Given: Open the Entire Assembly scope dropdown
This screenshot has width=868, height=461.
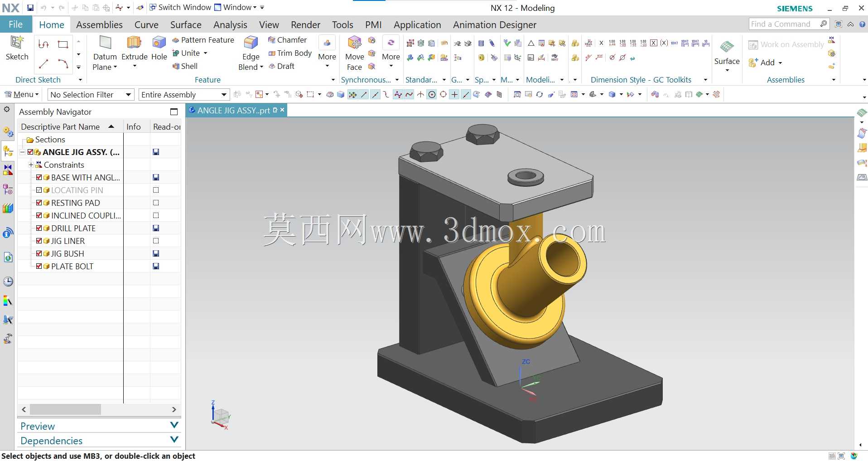Looking at the screenshot, I should 184,95.
